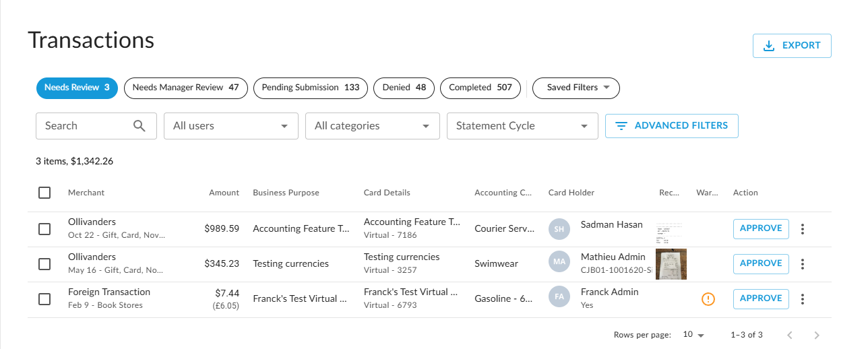Change the rows per page selector

[693, 335]
